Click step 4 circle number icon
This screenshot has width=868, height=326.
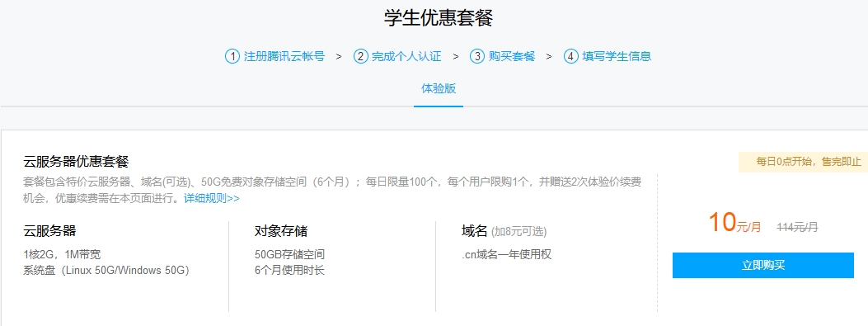pos(570,56)
